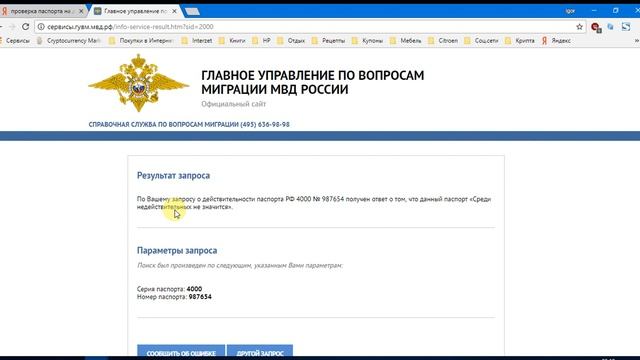The width and height of the screenshot is (640, 360).
Task: Reload the current page
Action: click(x=26, y=27)
